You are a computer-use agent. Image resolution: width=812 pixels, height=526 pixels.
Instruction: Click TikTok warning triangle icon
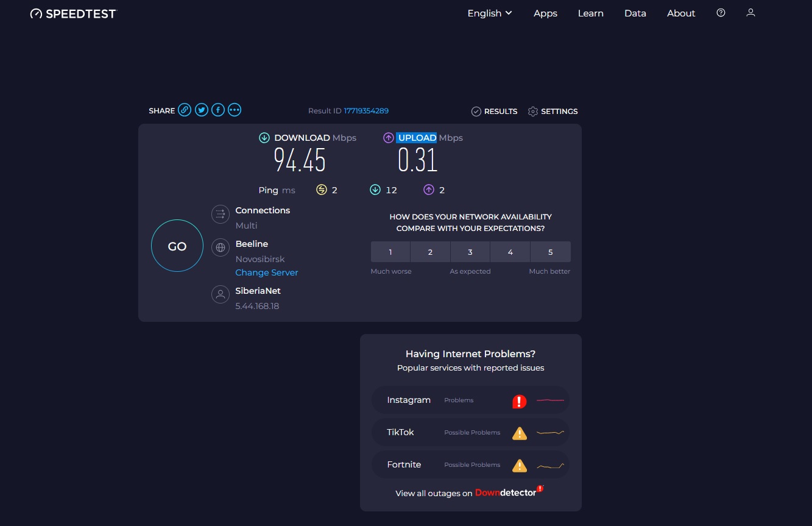pos(519,433)
